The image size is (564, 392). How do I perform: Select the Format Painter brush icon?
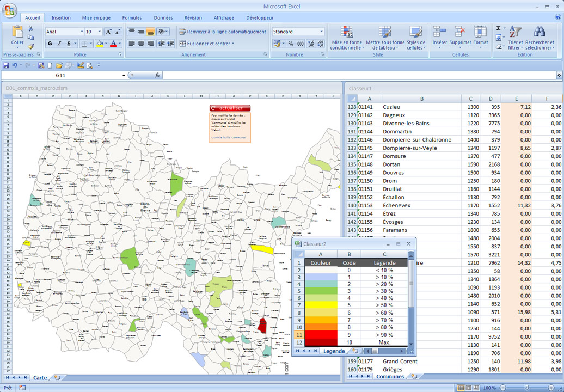pos(31,46)
